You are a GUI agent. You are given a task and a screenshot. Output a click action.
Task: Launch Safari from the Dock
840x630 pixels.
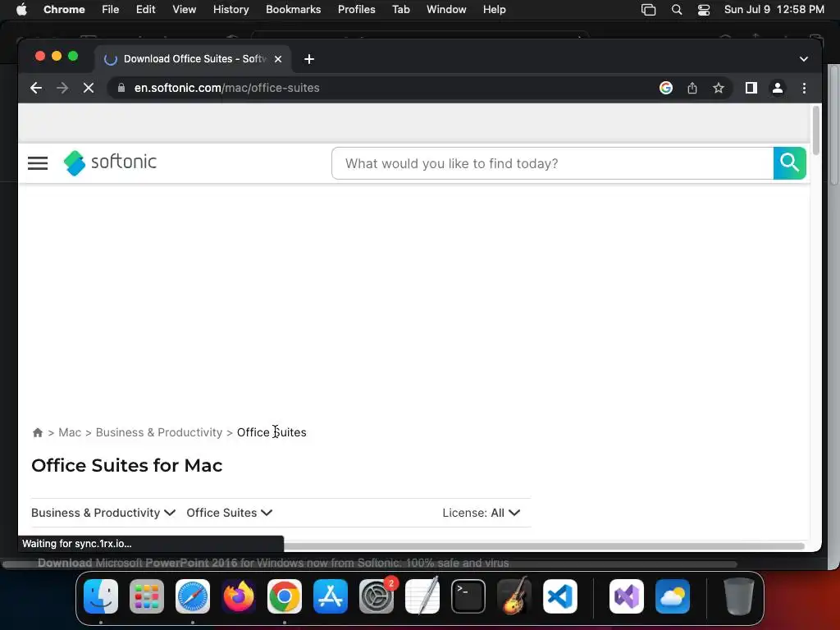click(x=192, y=596)
